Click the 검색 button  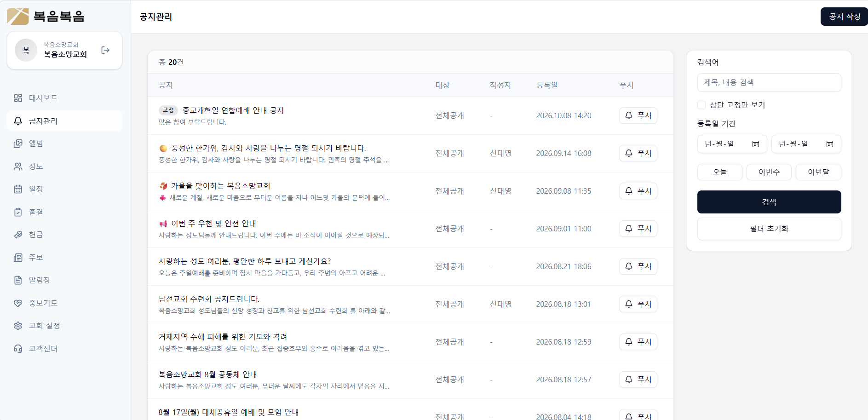tap(769, 202)
